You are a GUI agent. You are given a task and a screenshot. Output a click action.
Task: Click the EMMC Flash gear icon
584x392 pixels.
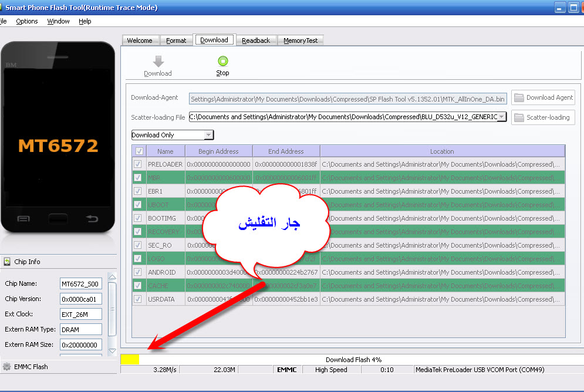6,367
